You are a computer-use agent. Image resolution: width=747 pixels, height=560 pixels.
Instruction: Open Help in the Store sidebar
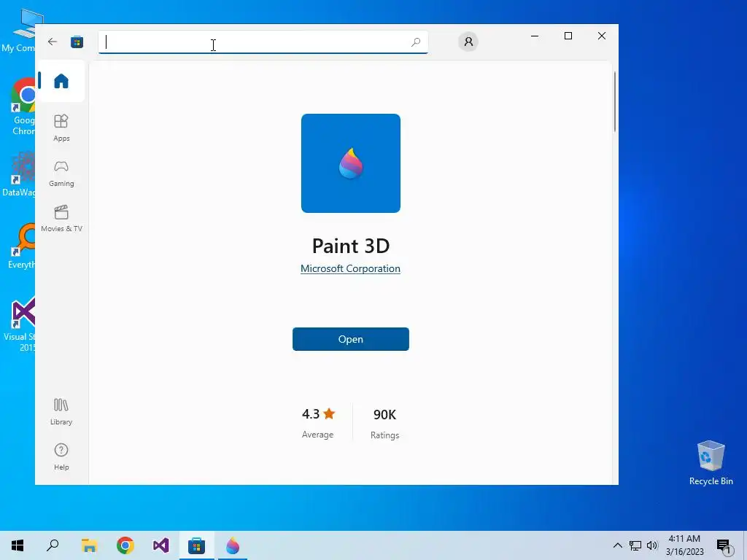click(x=61, y=456)
